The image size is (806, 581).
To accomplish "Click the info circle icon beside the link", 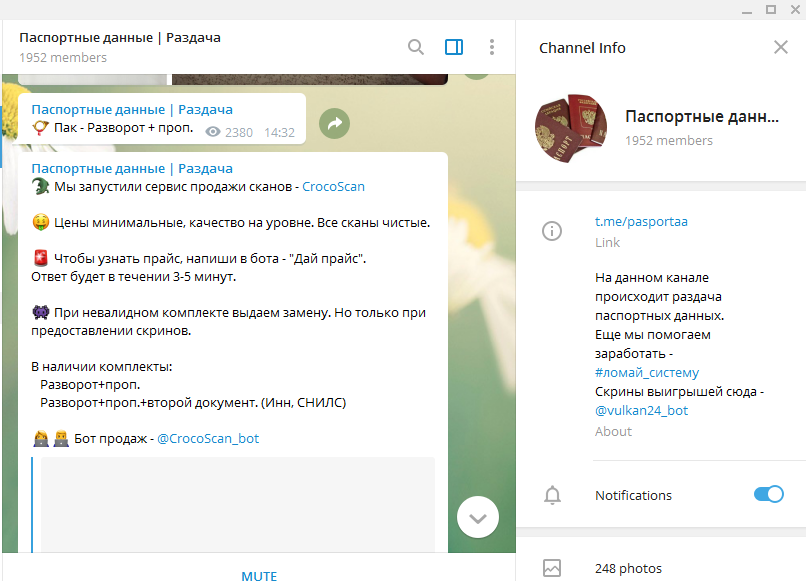I will pyautogui.click(x=552, y=231).
